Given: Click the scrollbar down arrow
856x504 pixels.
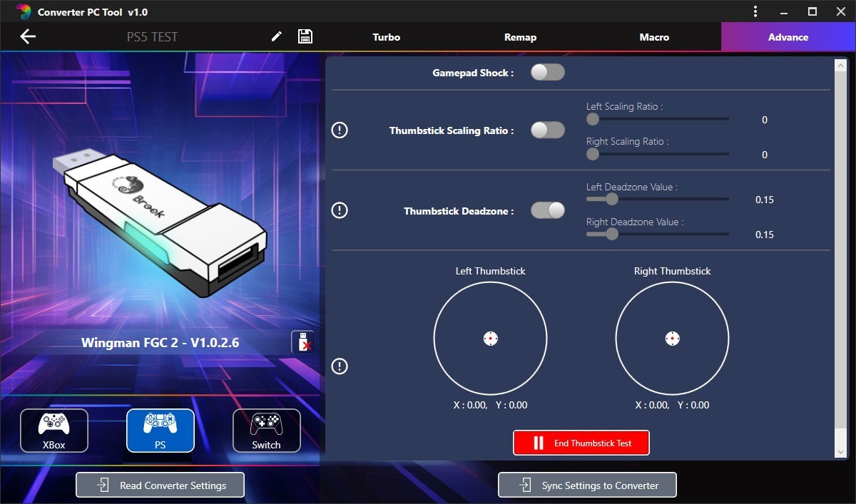Looking at the screenshot, I should [840, 453].
